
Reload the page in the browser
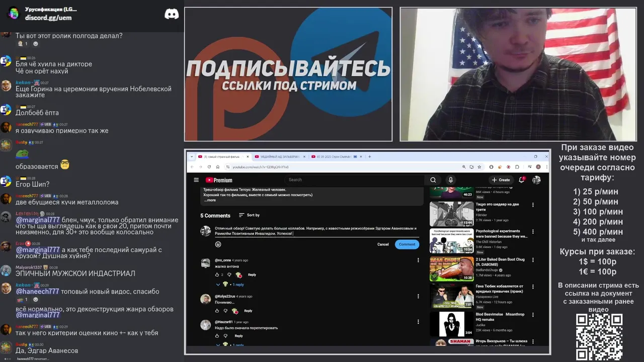point(208,167)
